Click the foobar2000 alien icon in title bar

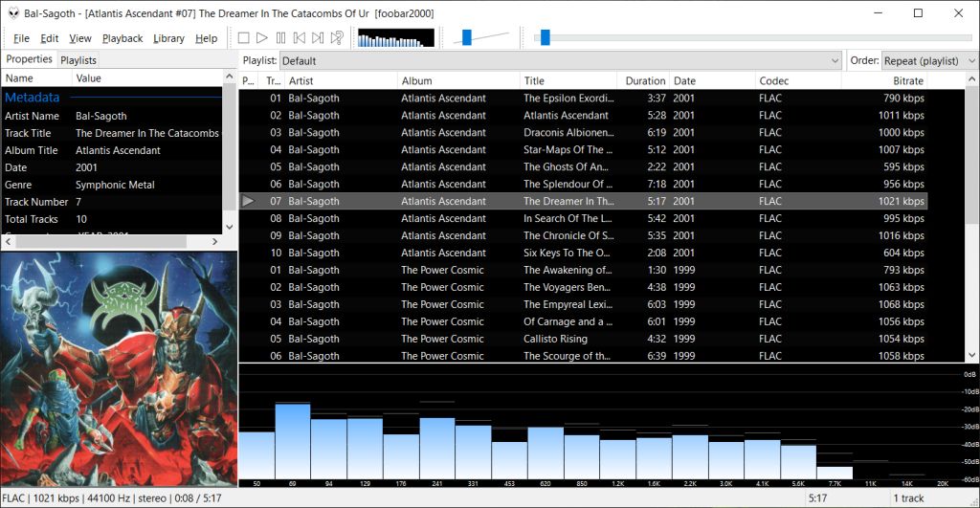13,13
